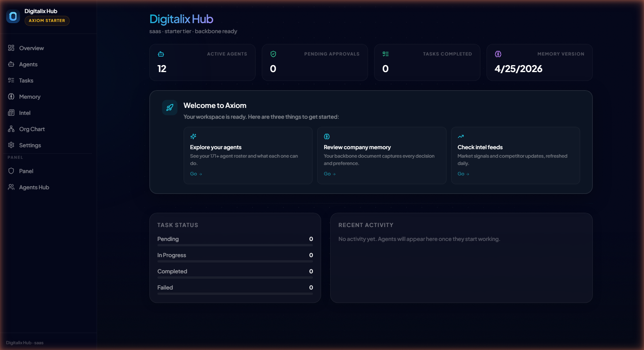
Task: Click the Settings gear icon in sidebar
Action: point(11,145)
